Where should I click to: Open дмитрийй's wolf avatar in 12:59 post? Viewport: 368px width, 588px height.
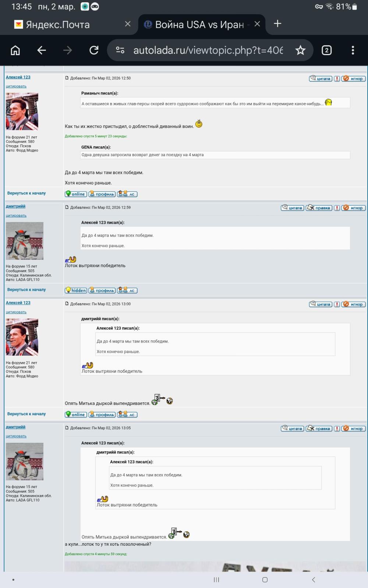pyautogui.click(x=25, y=241)
